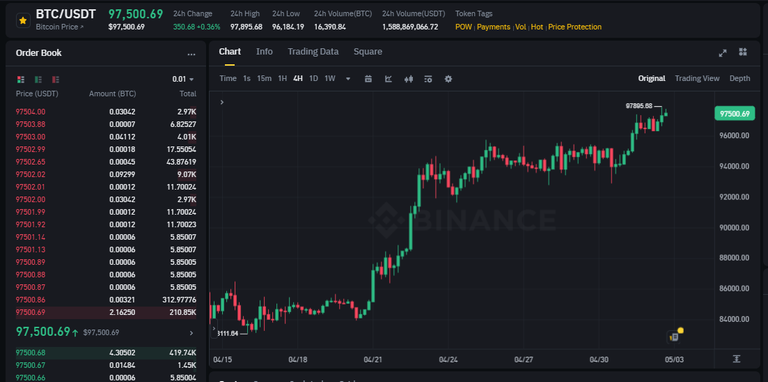Change candlestick chart style icon
This screenshot has height=382, width=768.
click(408, 79)
